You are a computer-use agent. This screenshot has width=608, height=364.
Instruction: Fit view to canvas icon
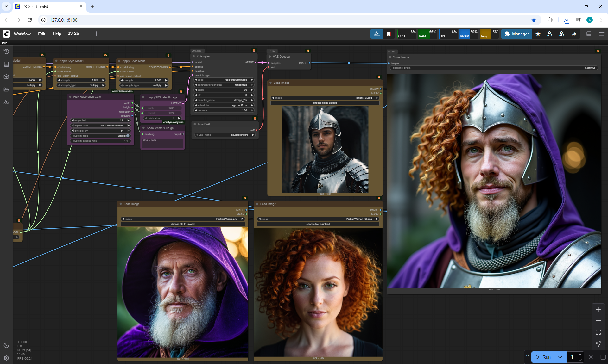598,332
